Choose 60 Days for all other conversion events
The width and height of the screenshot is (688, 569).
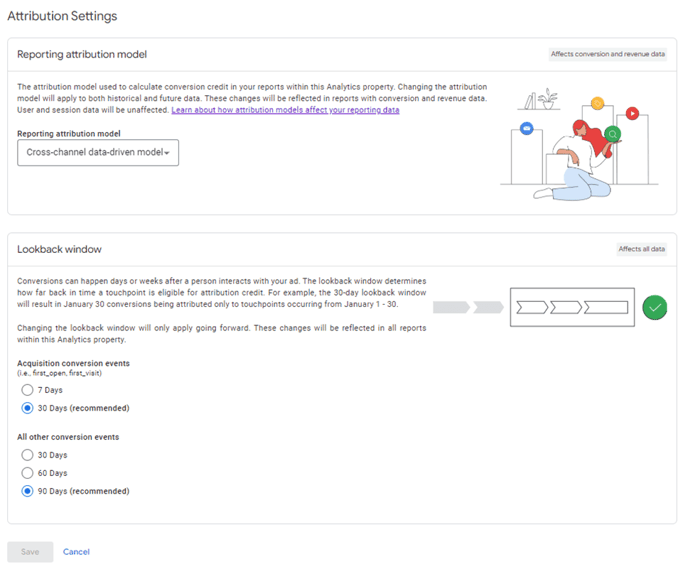click(27, 473)
